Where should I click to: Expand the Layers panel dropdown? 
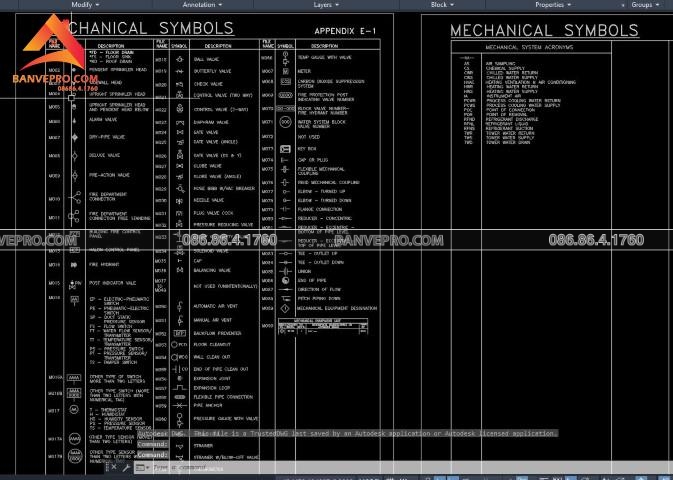click(326, 5)
